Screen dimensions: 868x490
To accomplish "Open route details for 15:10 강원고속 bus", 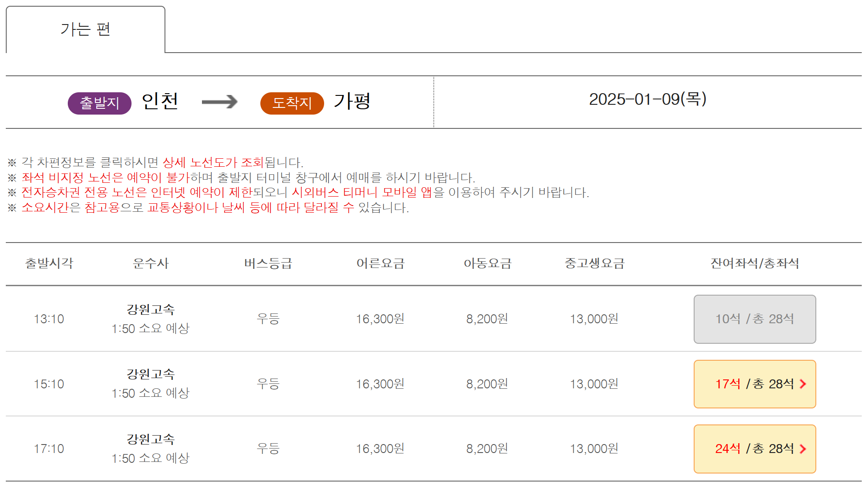I will (151, 375).
